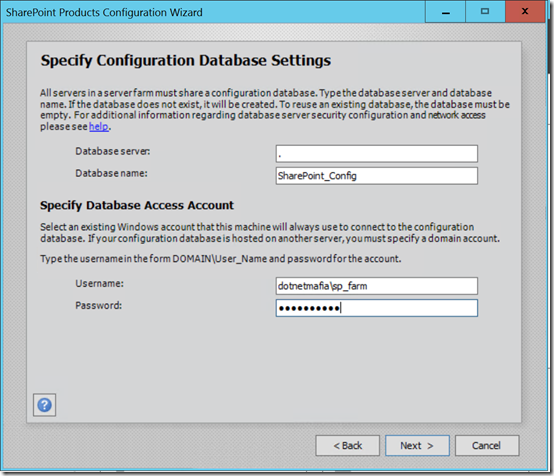The height and width of the screenshot is (476, 554).
Task: Proceed using the Next > button
Action: 417,446
